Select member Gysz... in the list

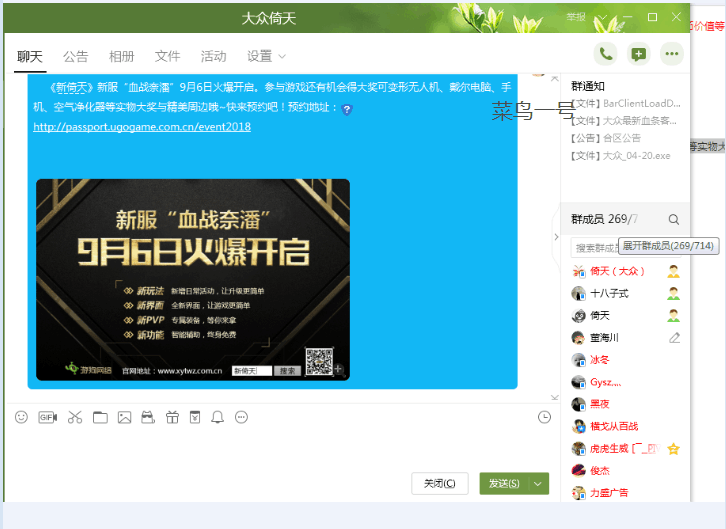point(626,382)
